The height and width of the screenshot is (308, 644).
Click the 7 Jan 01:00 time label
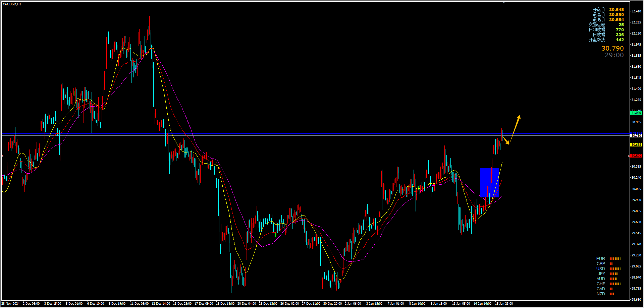pos(396,304)
